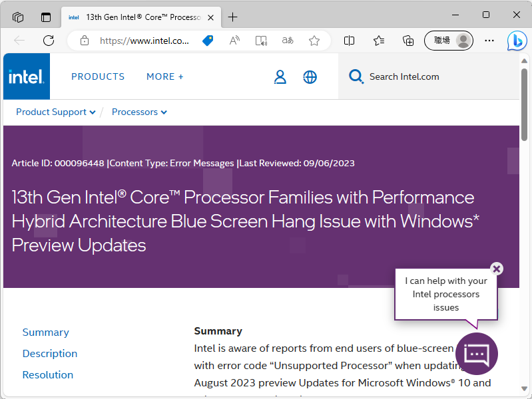
Task: Open the translate page icon
Action: point(288,41)
